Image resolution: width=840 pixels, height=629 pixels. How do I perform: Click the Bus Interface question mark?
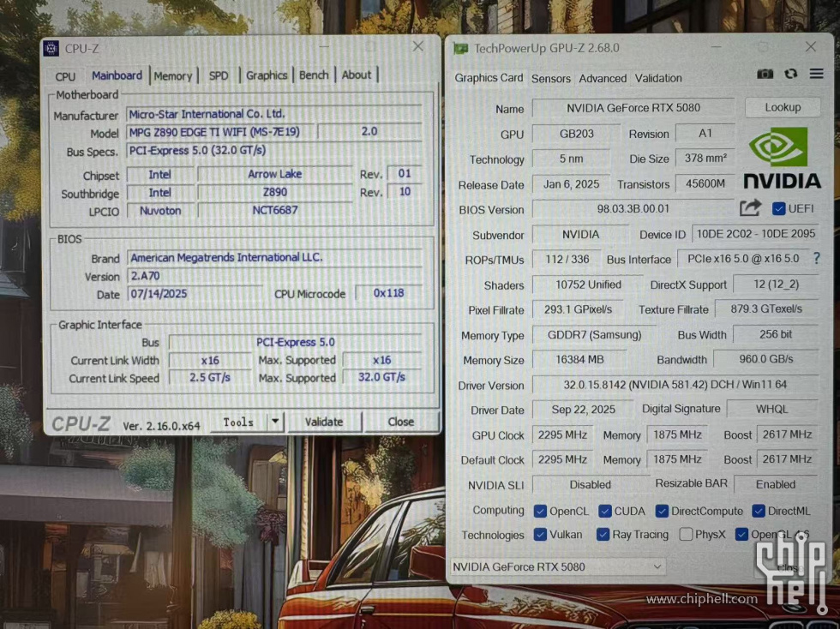coord(816,258)
